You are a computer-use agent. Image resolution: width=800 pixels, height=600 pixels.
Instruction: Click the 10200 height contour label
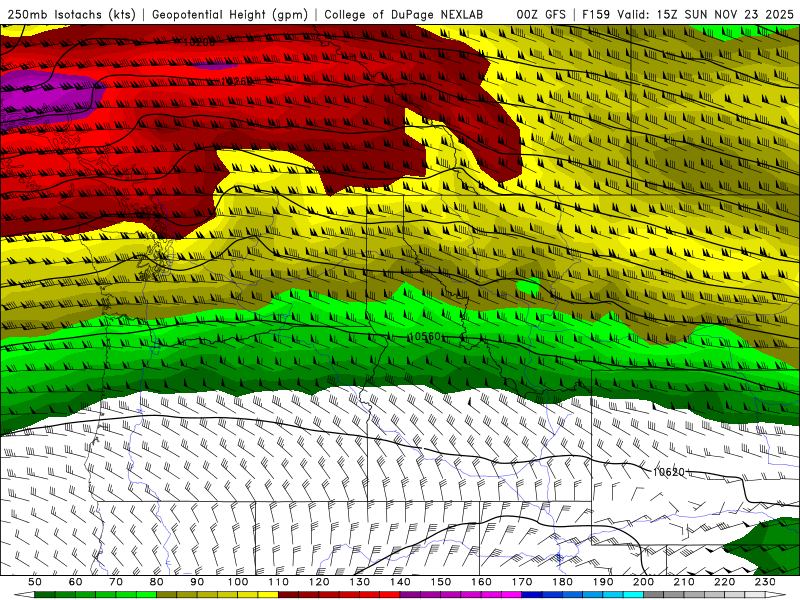pos(199,43)
